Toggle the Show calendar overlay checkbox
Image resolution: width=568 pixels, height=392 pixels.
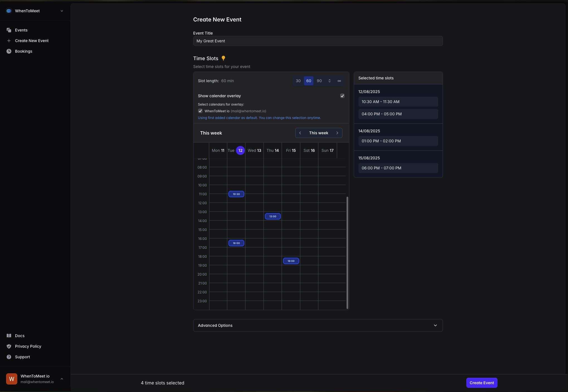pos(342,96)
